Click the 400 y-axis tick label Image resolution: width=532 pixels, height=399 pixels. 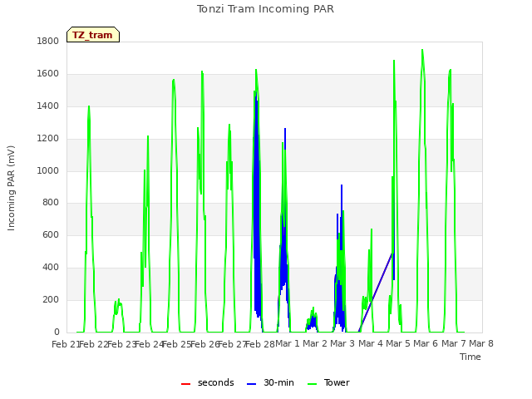[51, 268]
